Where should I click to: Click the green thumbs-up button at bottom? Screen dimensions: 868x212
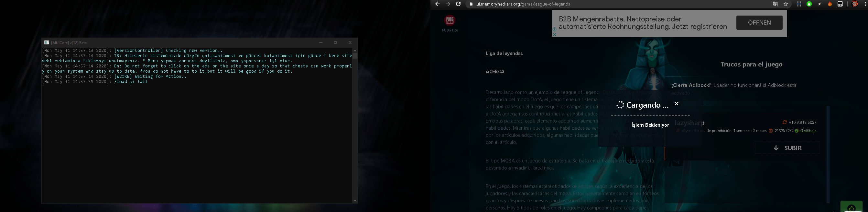(852, 207)
